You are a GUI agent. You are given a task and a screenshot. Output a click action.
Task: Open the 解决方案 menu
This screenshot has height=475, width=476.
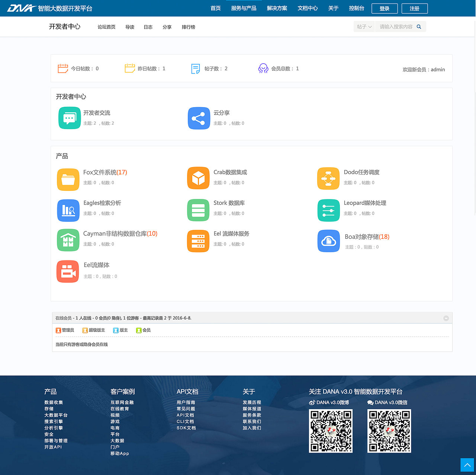[277, 8]
